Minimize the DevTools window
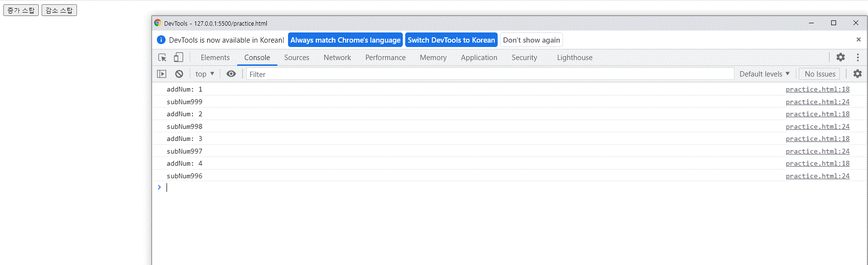The image size is (868, 265). point(811,23)
